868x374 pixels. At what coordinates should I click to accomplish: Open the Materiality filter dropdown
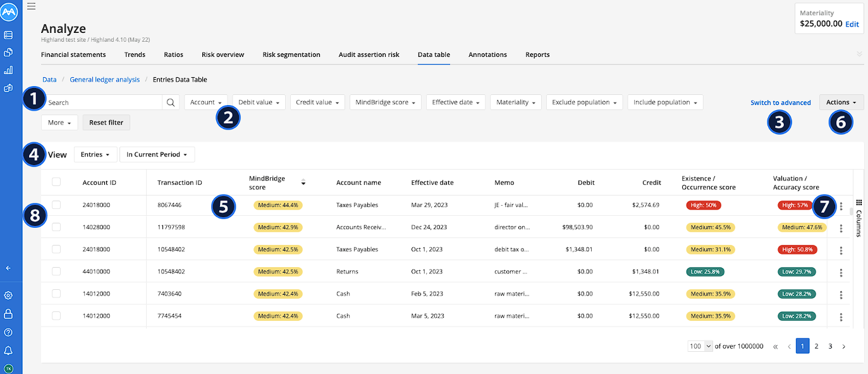[x=516, y=103]
